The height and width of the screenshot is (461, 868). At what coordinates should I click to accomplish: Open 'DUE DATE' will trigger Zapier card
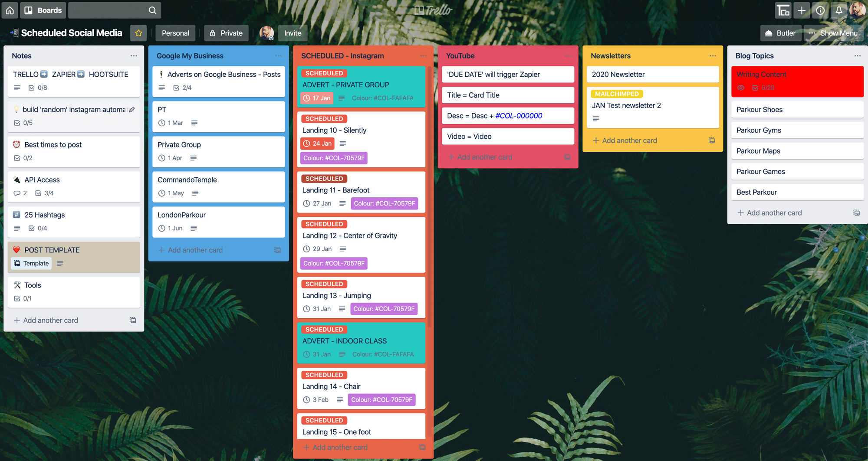point(508,75)
